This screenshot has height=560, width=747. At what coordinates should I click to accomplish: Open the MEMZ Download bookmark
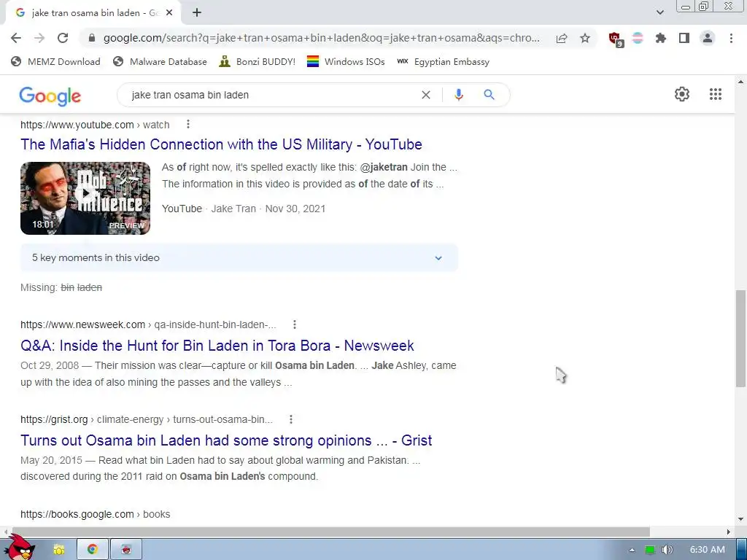click(x=55, y=61)
